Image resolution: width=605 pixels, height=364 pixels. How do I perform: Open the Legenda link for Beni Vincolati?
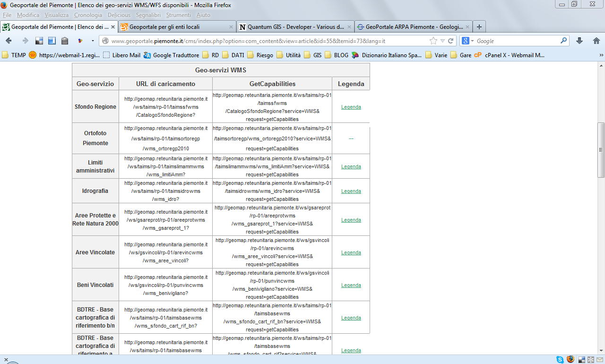click(x=351, y=285)
